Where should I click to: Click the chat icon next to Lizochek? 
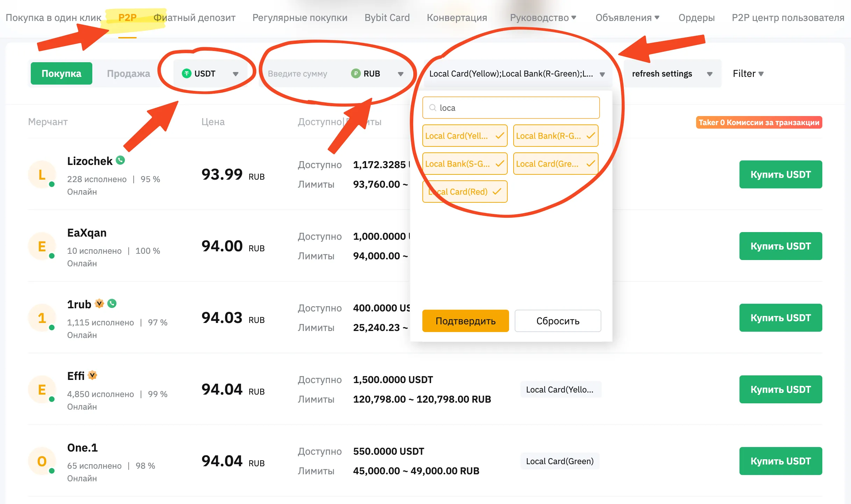[120, 160]
